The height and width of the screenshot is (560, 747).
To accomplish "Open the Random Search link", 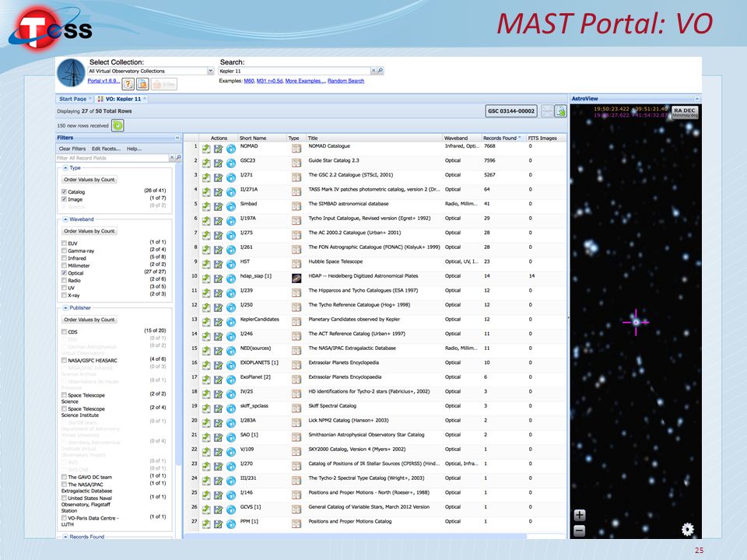I will tap(345, 81).
